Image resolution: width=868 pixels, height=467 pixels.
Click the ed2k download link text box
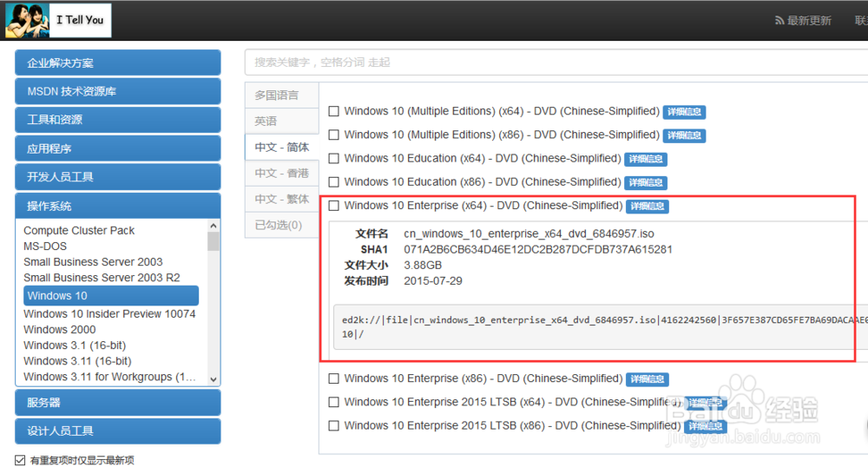[x=601, y=327]
